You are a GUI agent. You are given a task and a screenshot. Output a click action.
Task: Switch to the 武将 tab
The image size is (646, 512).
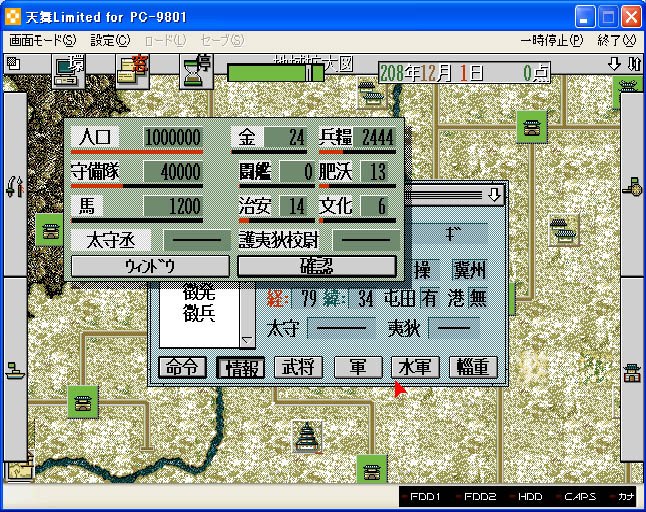coord(299,367)
